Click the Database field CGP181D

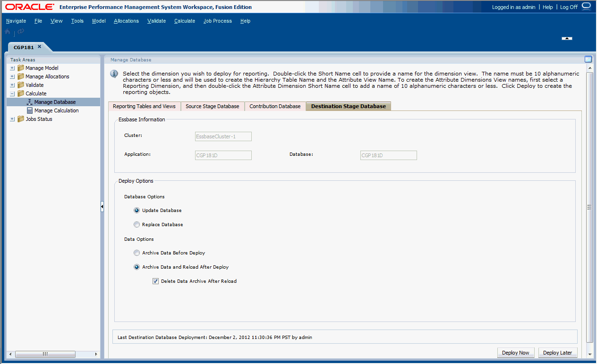tap(389, 155)
